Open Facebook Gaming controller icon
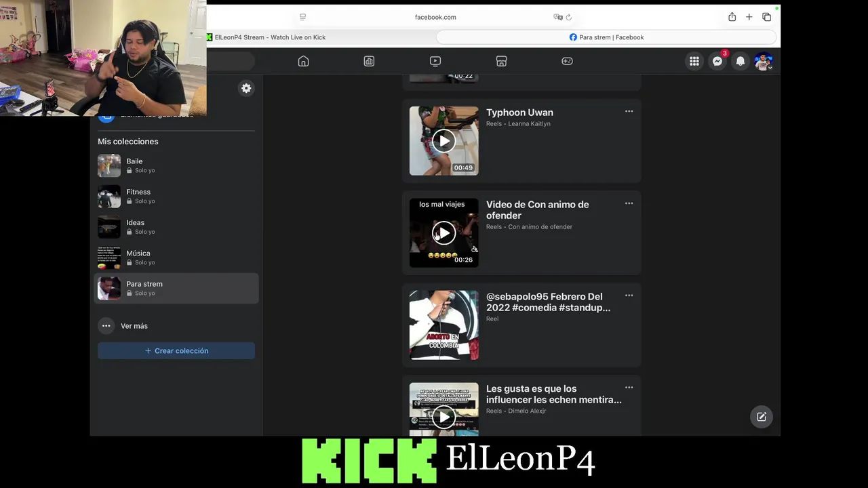Image resolution: width=868 pixels, height=488 pixels. pos(567,61)
